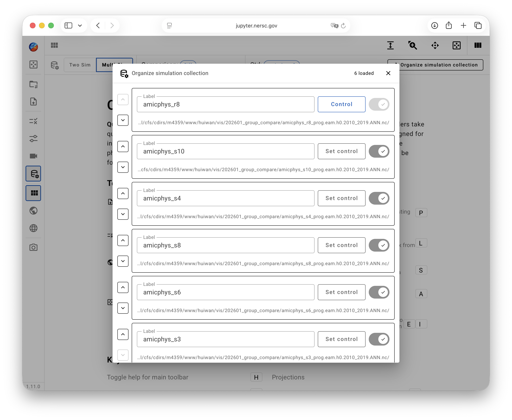Click the Safari share icon
Viewport: 512px width, 420px height.
pos(449,25)
